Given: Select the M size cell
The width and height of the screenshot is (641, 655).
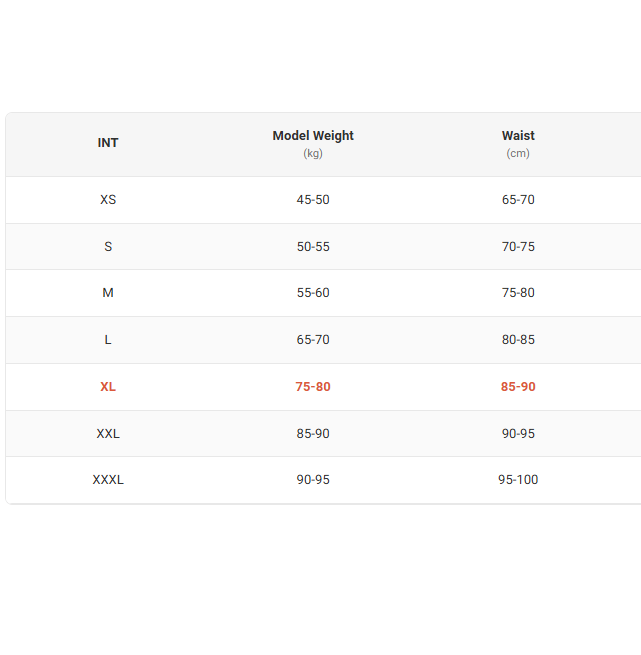Looking at the screenshot, I should click(108, 293).
